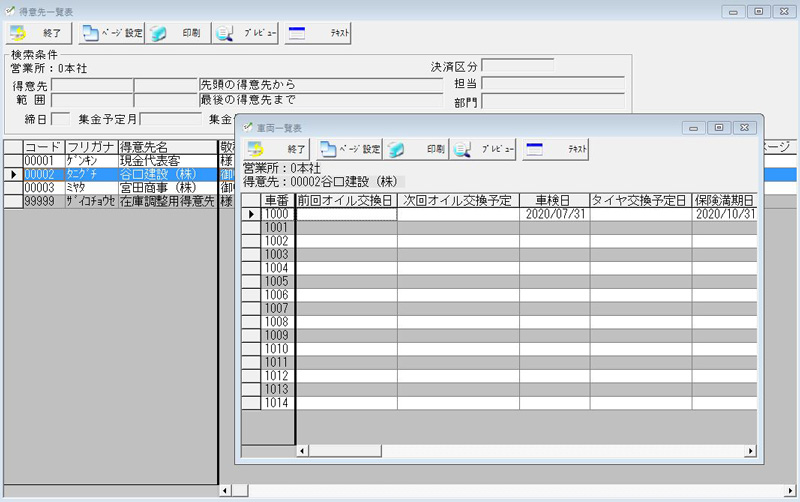Image resolution: width=800 pixels, height=502 pixels.
Task: Open ページ設定 in the 得意先一覧表 toolbar
Action: coord(112,32)
